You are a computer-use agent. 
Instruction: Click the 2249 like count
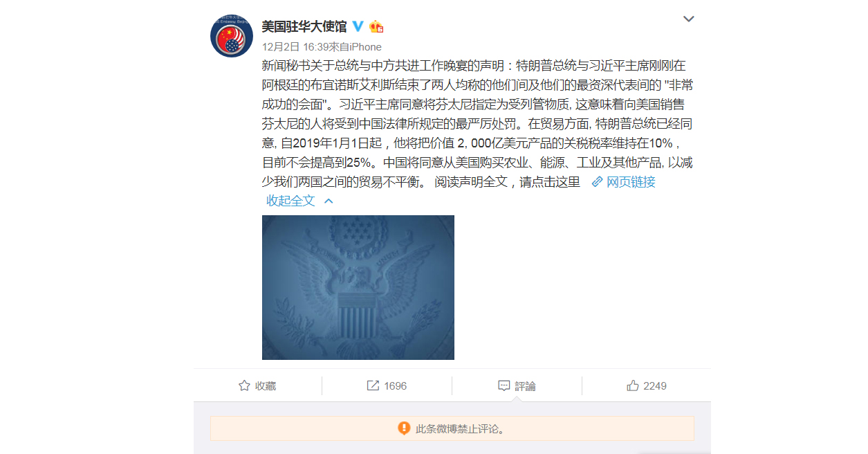coord(655,385)
